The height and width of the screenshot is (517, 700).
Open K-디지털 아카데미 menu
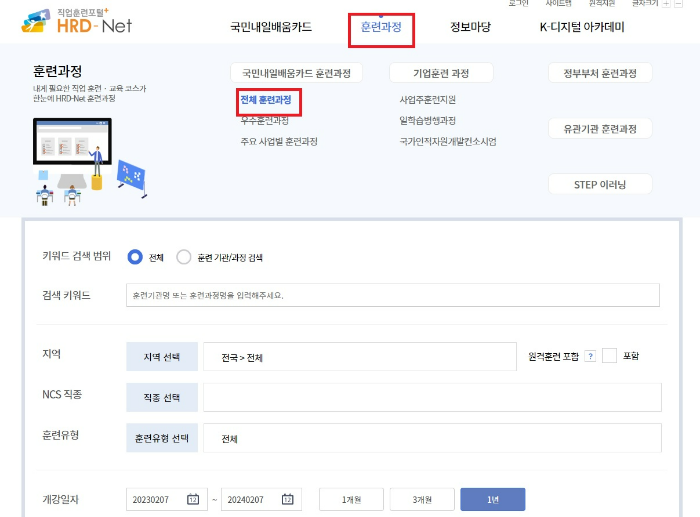(582, 27)
